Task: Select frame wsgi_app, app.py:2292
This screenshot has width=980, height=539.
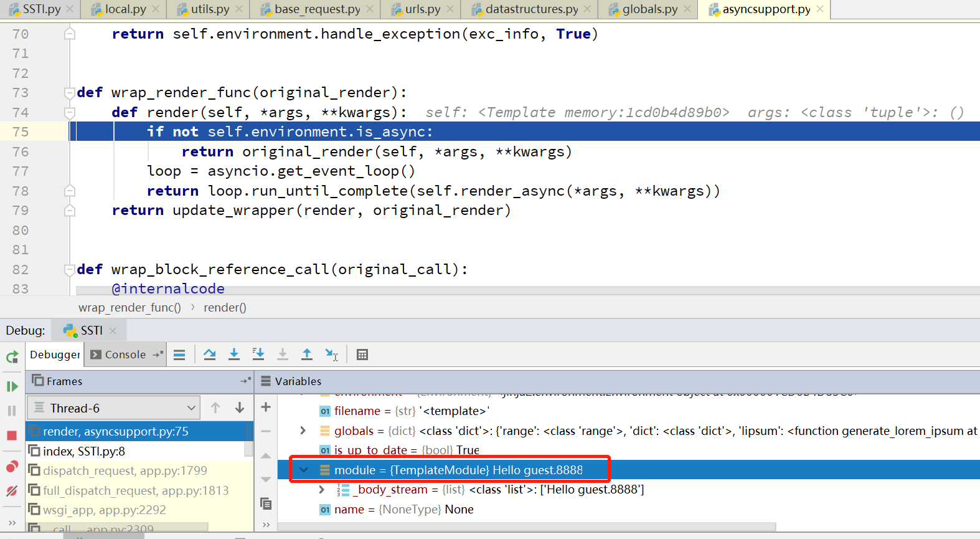Action: [135, 510]
